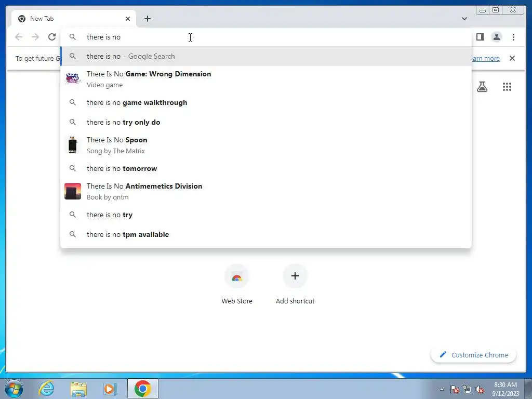Select 'there is no tomorrow' suggestion
The image size is (532, 399).
(266, 168)
